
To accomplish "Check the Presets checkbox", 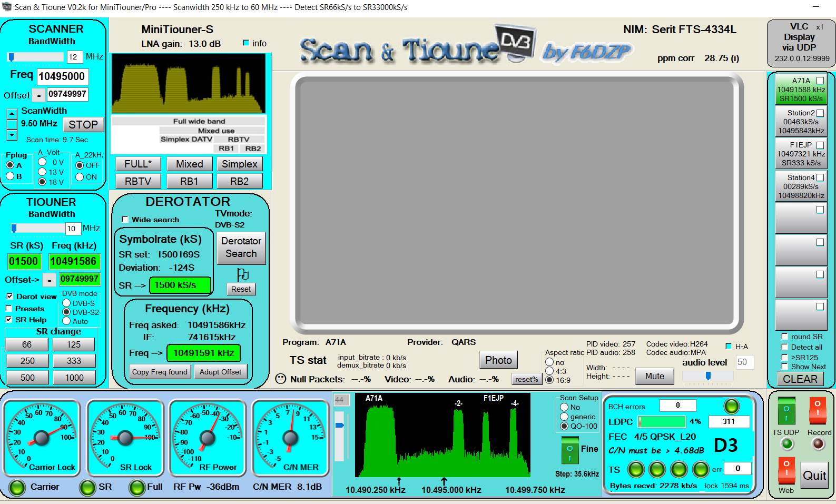I will point(9,309).
